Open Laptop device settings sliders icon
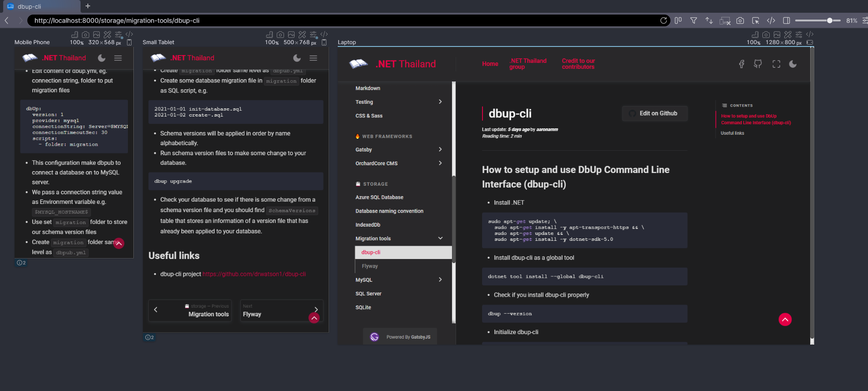The image size is (868, 391). [799, 35]
